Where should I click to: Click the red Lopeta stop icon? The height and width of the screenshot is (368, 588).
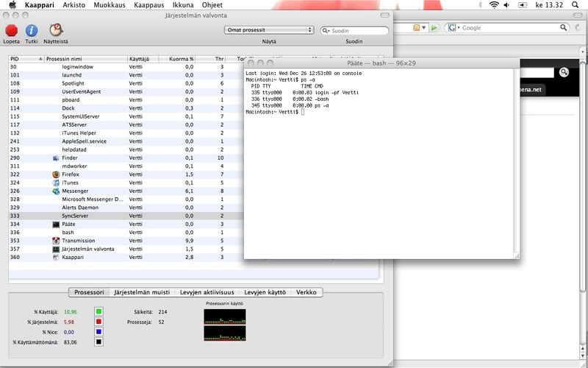pyautogui.click(x=11, y=30)
